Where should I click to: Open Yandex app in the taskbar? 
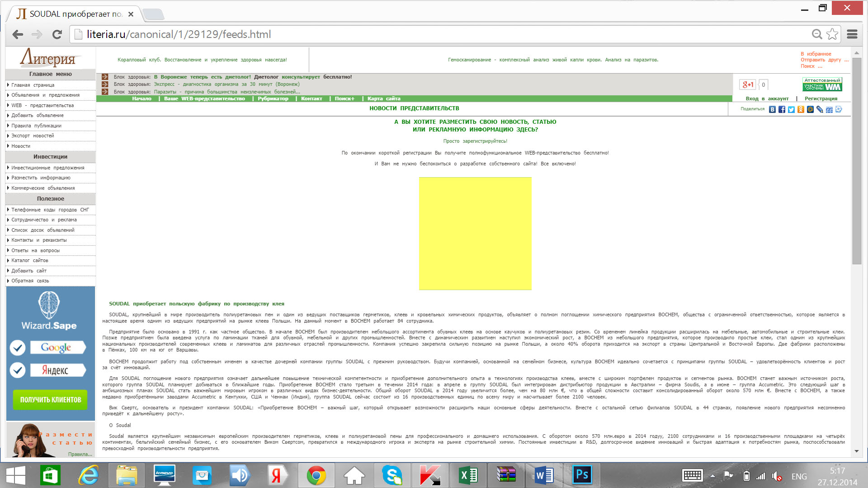[277, 475]
